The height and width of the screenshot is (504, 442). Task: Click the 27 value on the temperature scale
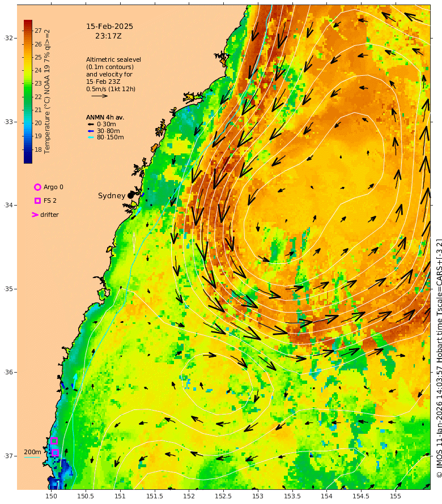(x=39, y=31)
